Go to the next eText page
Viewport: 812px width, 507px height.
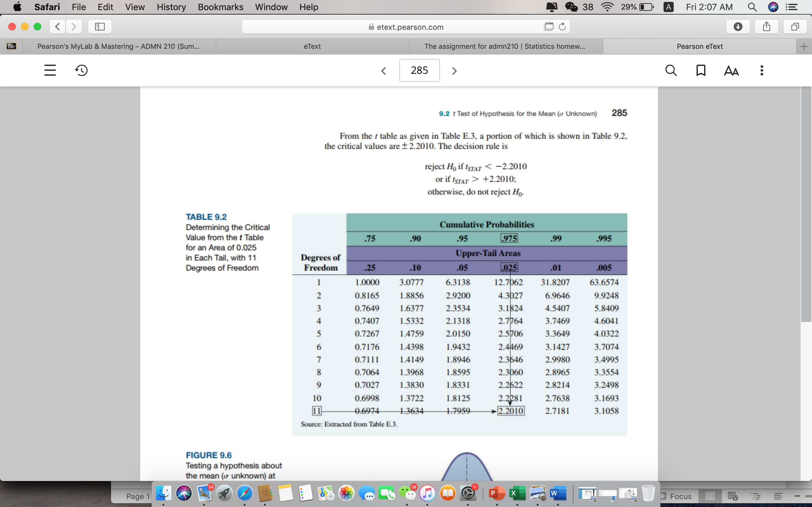coord(454,71)
